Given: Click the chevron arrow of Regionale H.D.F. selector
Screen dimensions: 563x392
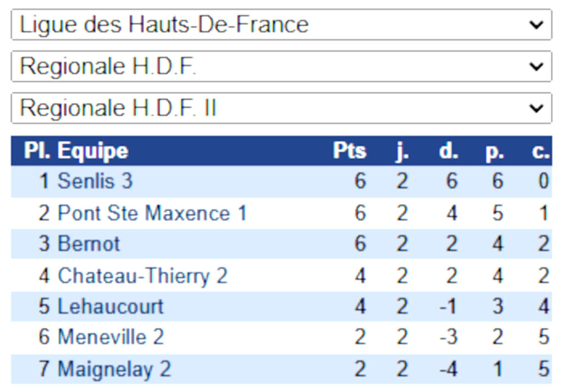Looking at the screenshot, I should (537, 67).
